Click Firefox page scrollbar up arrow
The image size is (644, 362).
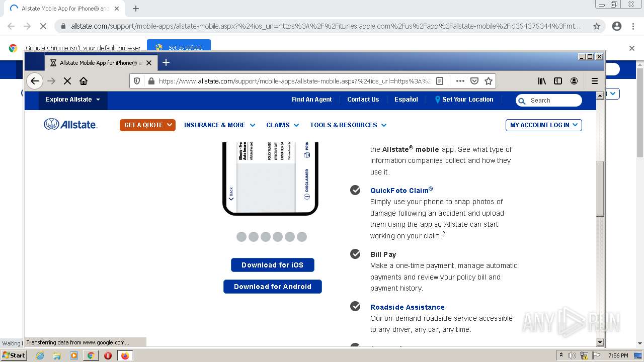pyautogui.click(x=600, y=95)
